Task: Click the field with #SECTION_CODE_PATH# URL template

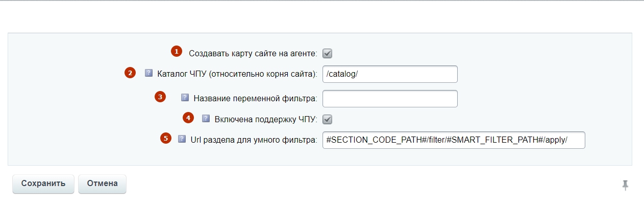Action: click(454, 140)
